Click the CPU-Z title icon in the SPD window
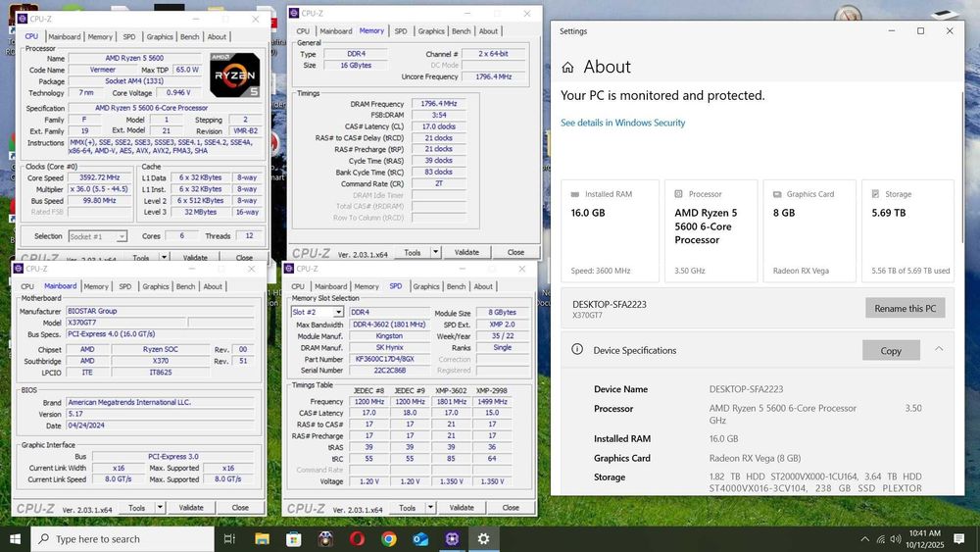The image size is (980, 552). (x=289, y=269)
